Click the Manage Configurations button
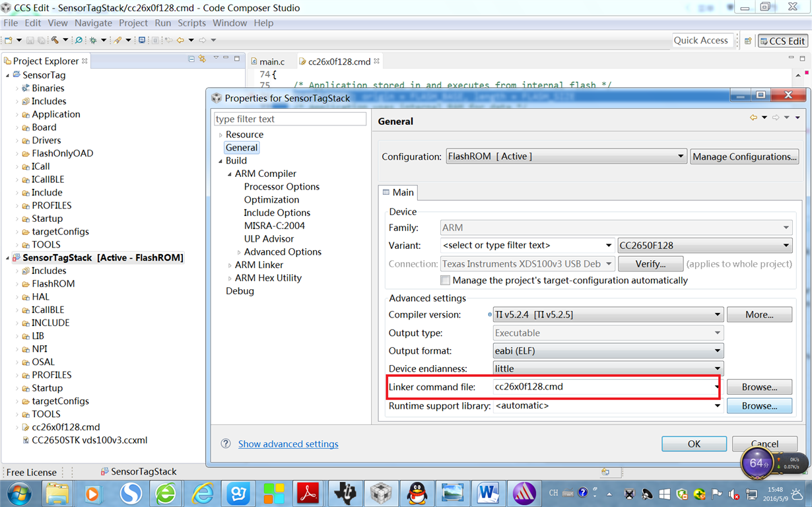The image size is (812, 507). pyautogui.click(x=745, y=156)
